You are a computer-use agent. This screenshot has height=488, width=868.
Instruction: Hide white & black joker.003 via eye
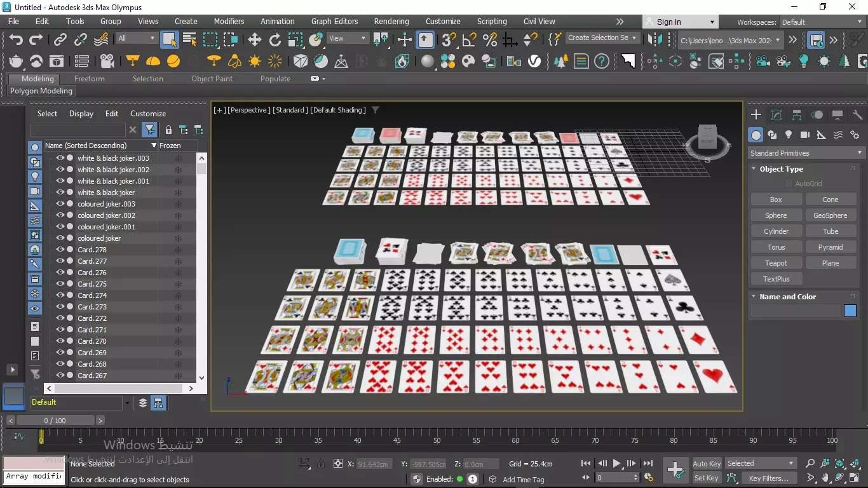[x=60, y=158]
